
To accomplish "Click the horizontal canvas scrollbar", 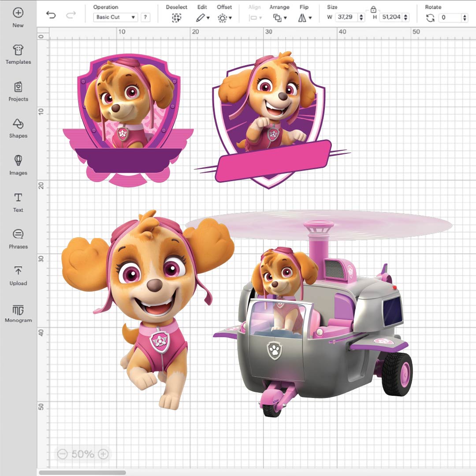I will 82,472.
